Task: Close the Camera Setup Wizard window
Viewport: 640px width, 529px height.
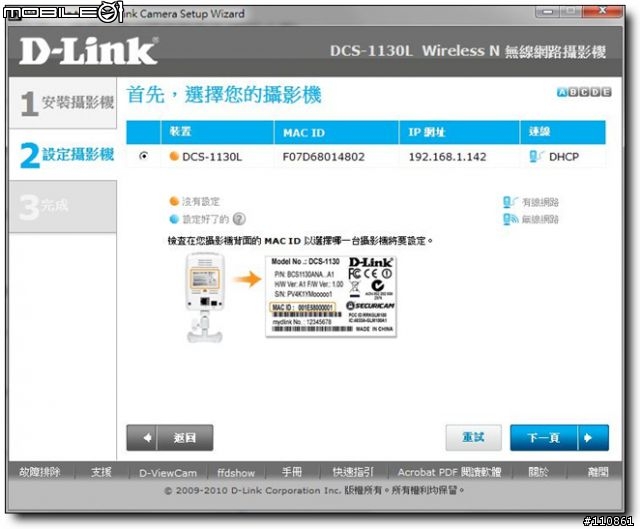Action: [x=602, y=11]
